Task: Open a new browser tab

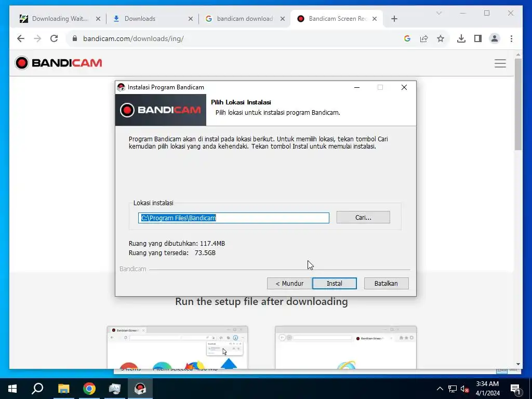Action: (394, 19)
